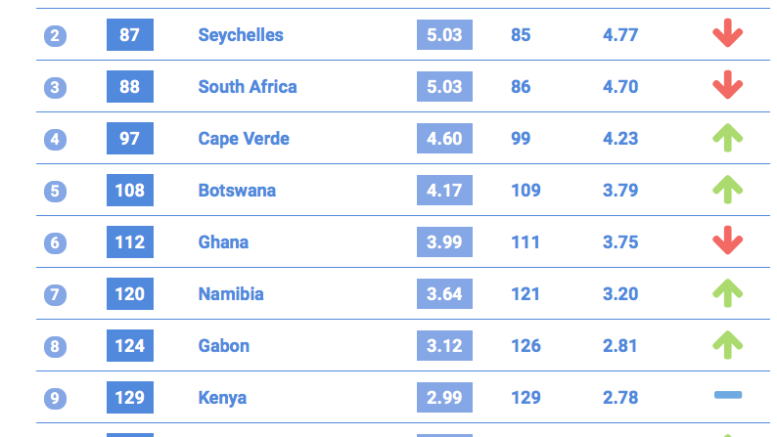The image size is (777, 437).
Task: Click the 3.99 score box for Ghana
Action: click(444, 242)
